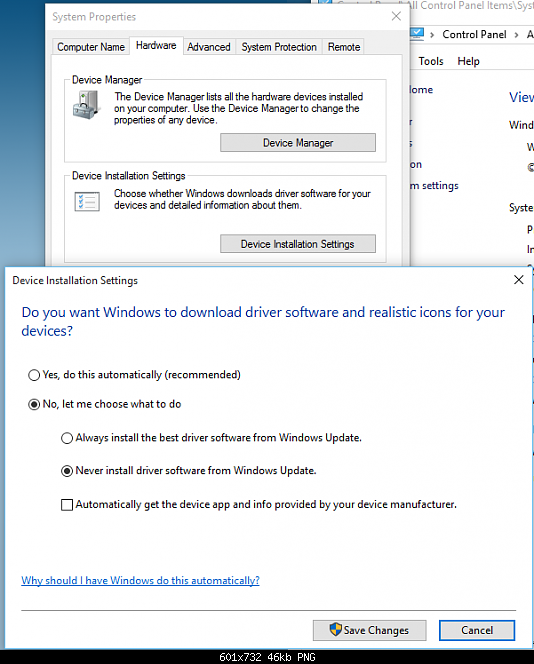Switch to the Computer Name tab
Image resolution: width=534 pixels, height=664 pixels.
91,47
